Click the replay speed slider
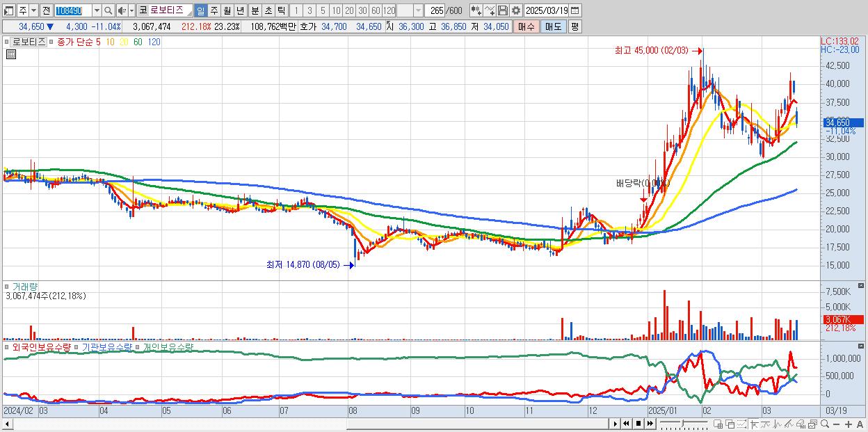 coord(684,424)
